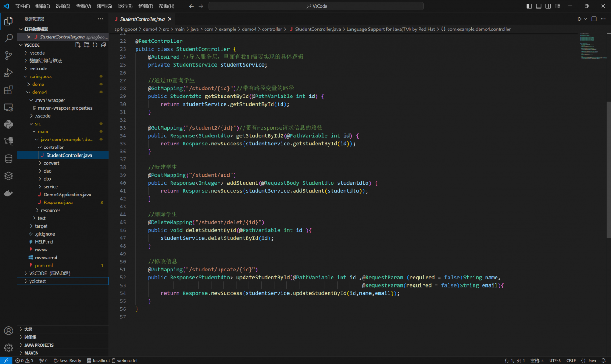
Task: Open the 终端(T) menu
Action: coord(145,6)
